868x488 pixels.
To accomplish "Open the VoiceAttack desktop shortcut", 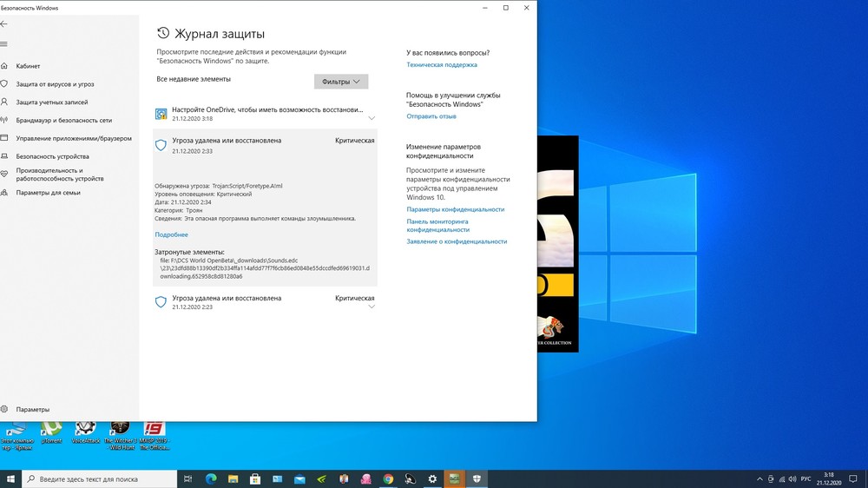I will coord(85,433).
